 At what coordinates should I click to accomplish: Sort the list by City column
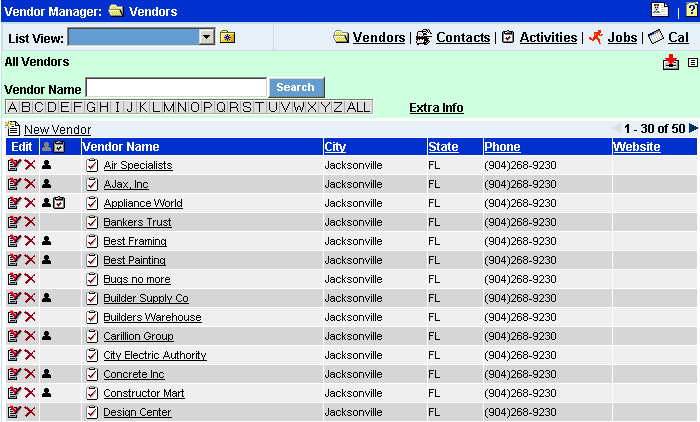click(x=335, y=147)
